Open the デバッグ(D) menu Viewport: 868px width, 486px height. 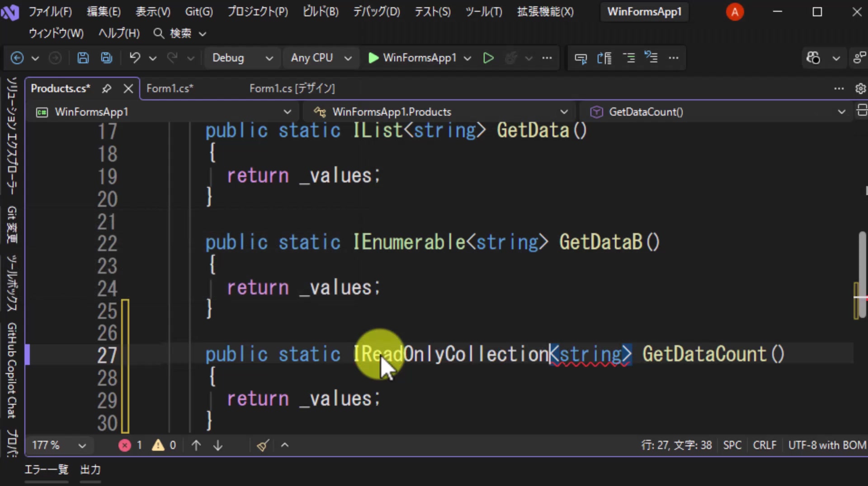click(x=377, y=12)
